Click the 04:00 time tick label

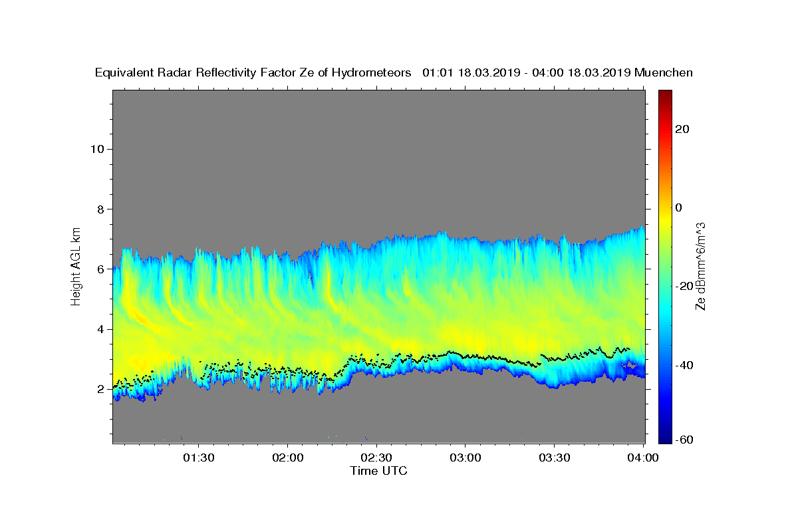[x=644, y=458]
